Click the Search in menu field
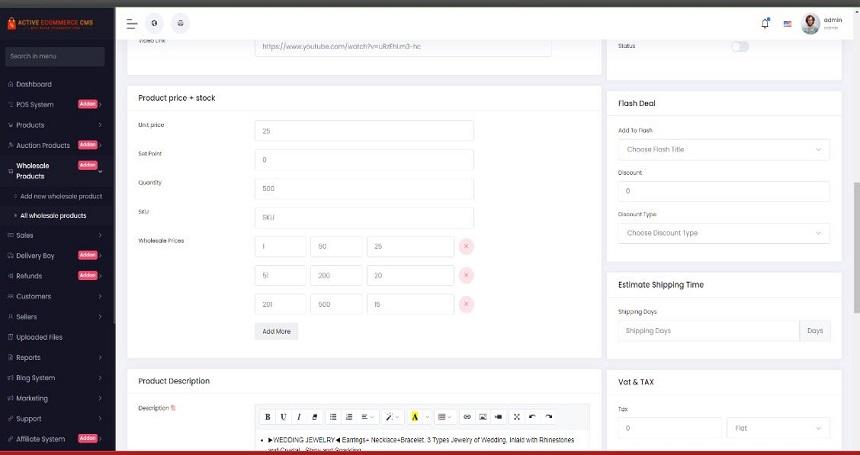The image size is (860, 455). point(55,56)
